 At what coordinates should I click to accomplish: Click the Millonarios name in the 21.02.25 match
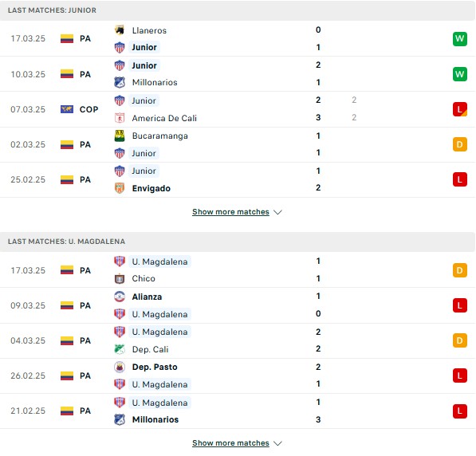[x=155, y=419]
